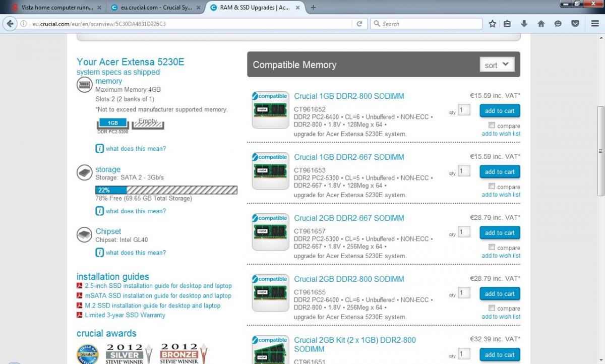605x364 pixels.
Task: Add Crucial 2GB DDR2-800 SODIMM to cart
Action: (x=500, y=294)
